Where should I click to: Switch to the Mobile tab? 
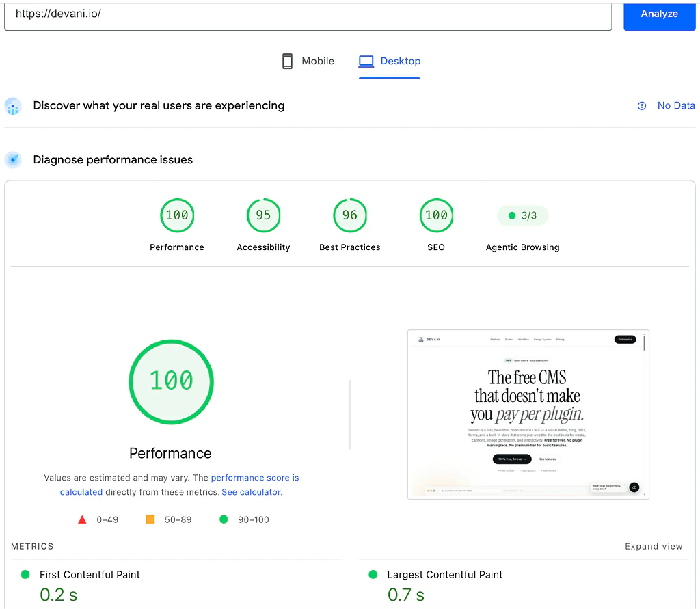308,61
